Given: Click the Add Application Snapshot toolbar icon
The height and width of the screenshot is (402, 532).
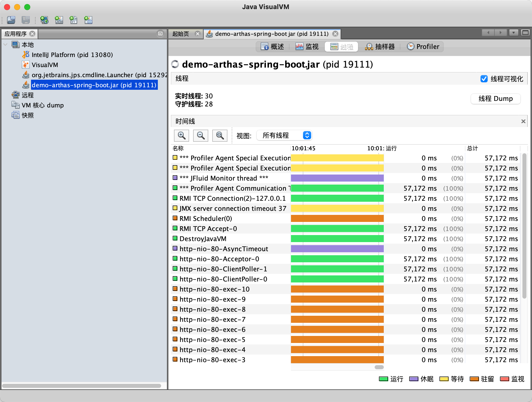Looking at the screenshot, I should 88,20.
